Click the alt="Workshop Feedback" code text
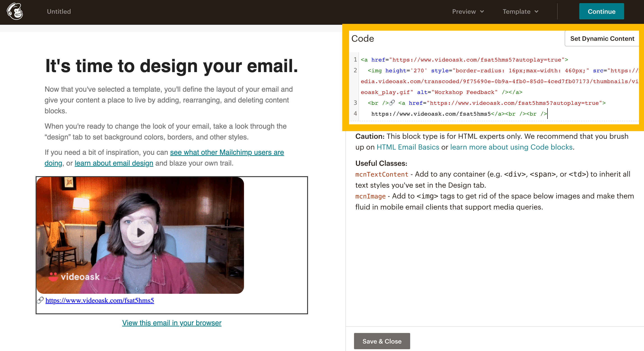Image resolution: width=644 pixels, height=351 pixels. [457, 92]
